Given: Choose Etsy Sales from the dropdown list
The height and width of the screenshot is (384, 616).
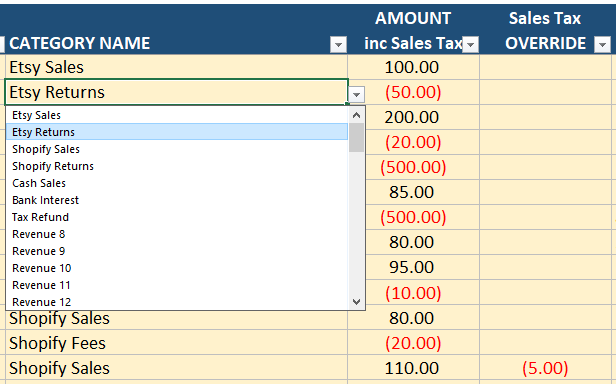Looking at the screenshot, I should pyautogui.click(x=177, y=115).
